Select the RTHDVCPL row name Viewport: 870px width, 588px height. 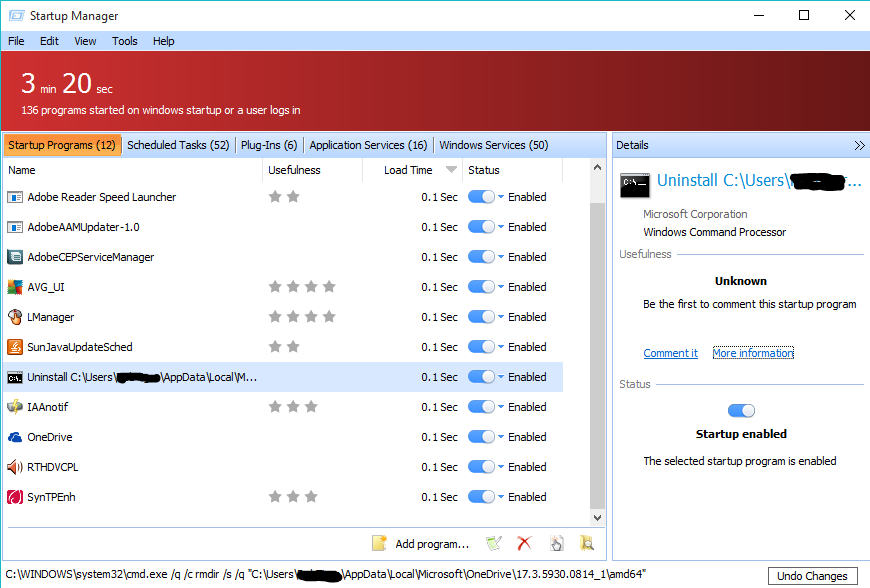(x=53, y=467)
